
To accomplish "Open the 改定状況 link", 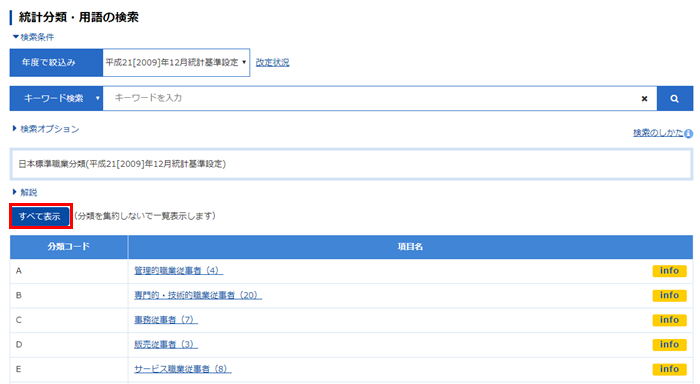I will coord(272,63).
